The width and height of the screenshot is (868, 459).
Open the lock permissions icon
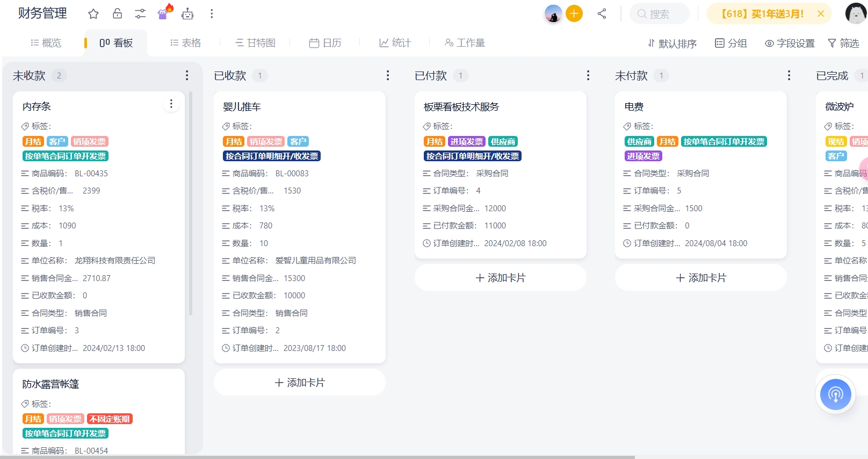(117, 13)
